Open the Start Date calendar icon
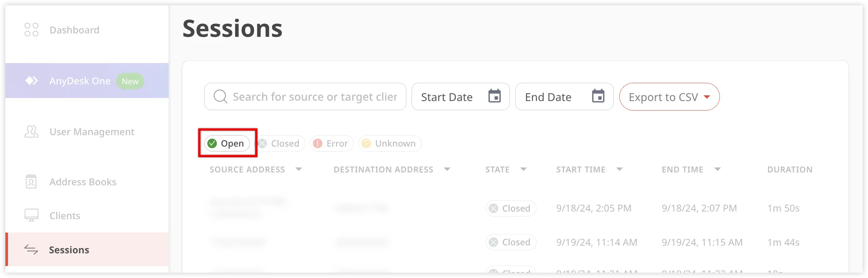 click(494, 96)
